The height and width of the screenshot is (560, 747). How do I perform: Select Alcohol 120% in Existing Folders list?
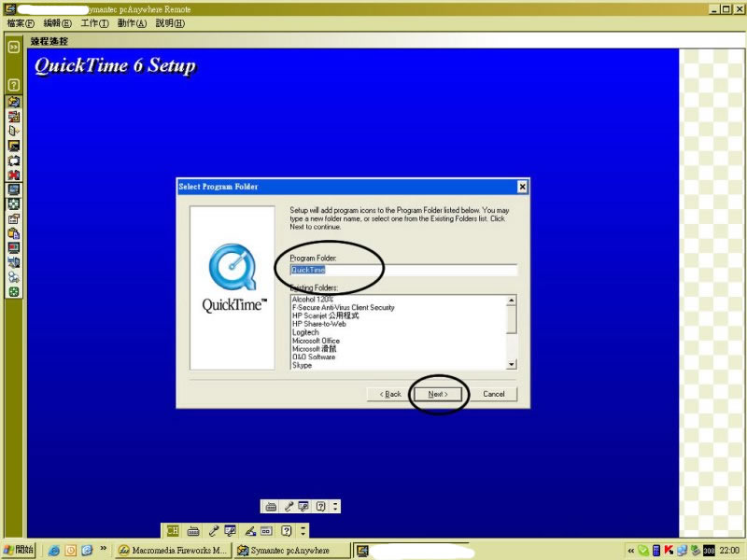tap(313, 299)
